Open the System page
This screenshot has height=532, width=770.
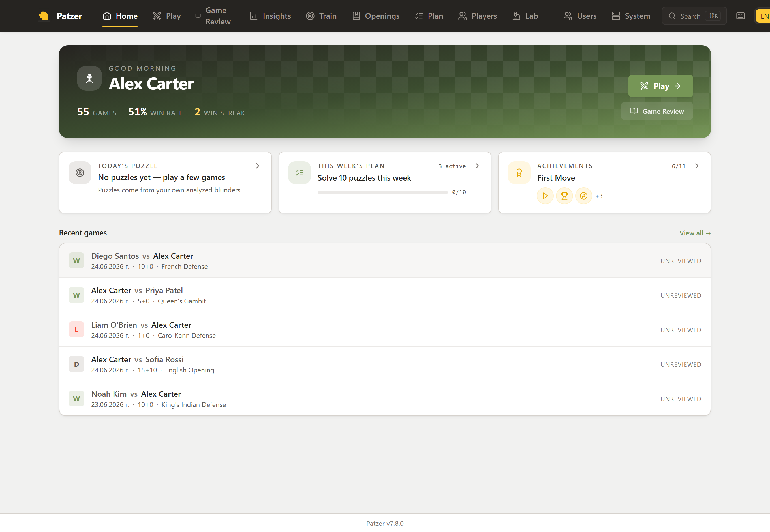[x=631, y=16]
